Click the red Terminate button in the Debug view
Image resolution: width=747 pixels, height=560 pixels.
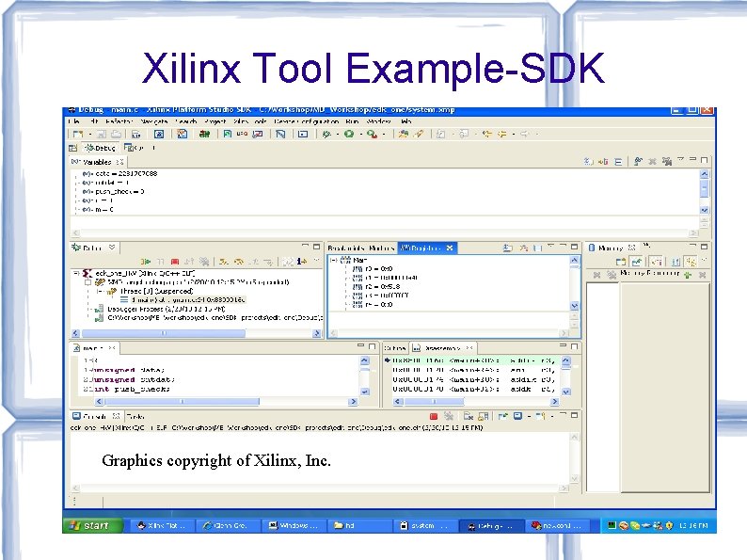tap(175, 261)
